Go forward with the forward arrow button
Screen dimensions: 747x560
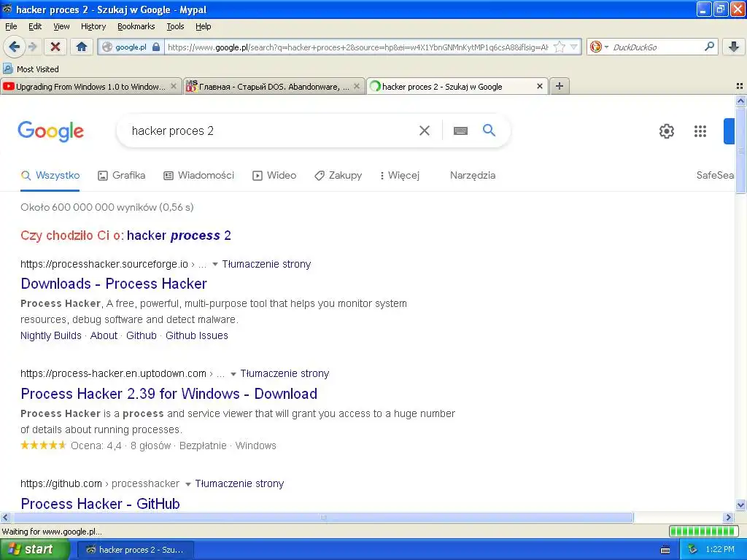pos(32,47)
